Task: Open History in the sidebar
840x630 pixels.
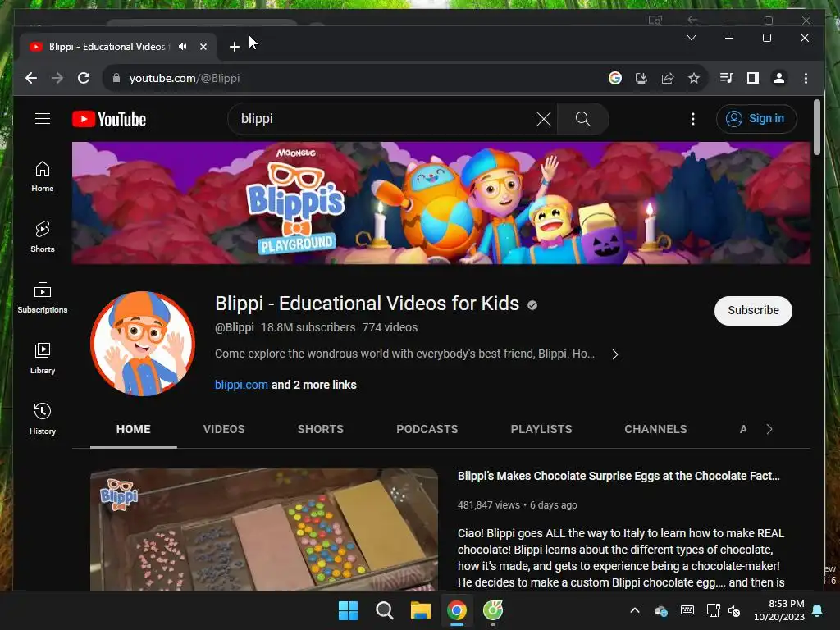Action: click(x=43, y=418)
